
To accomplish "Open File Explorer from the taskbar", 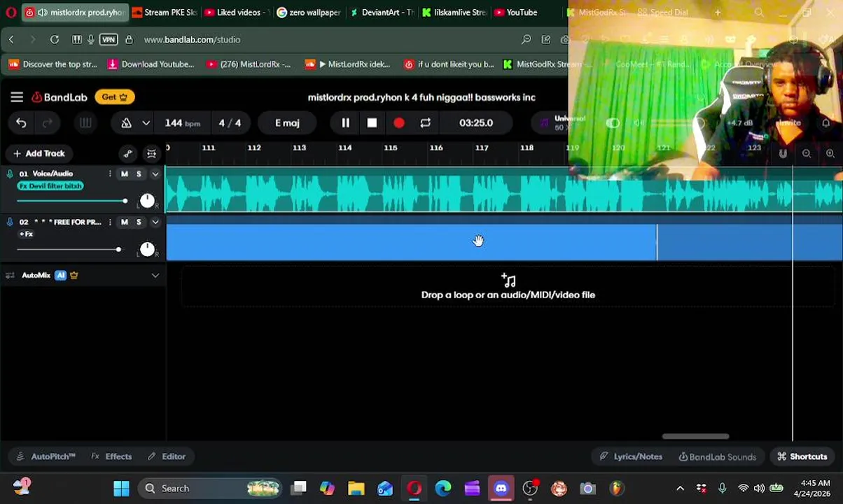I will pos(356,489).
